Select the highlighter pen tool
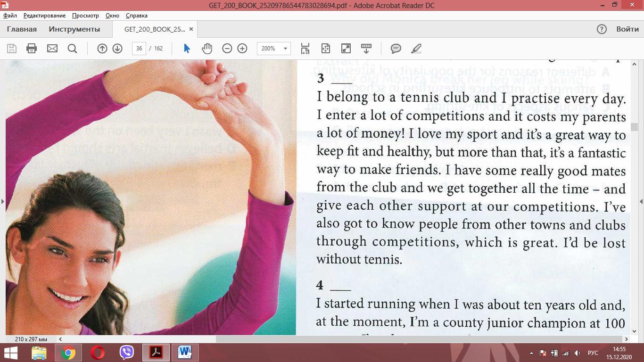This screenshot has width=644, height=362. pyautogui.click(x=416, y=49)
